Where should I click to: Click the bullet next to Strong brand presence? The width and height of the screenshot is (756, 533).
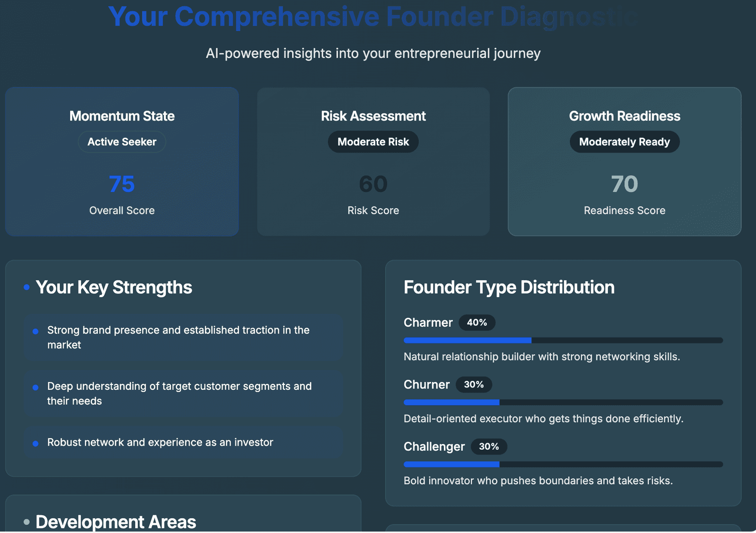(36, 331)
